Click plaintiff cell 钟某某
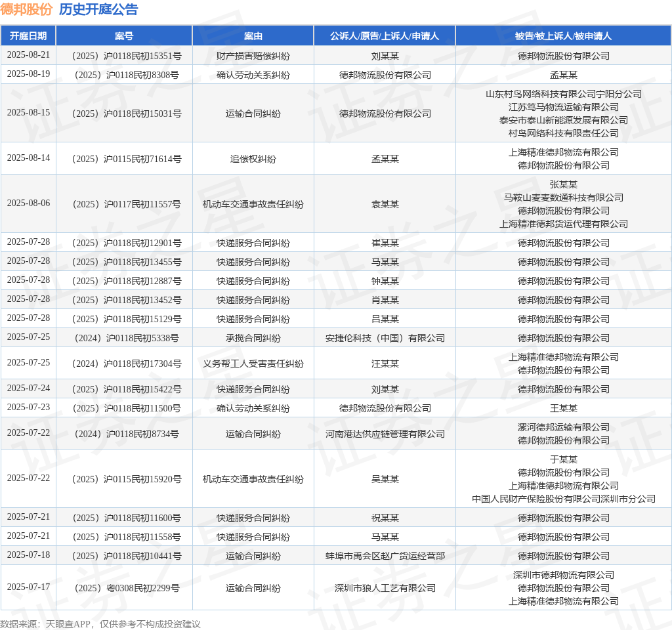 tap(385, 281)
